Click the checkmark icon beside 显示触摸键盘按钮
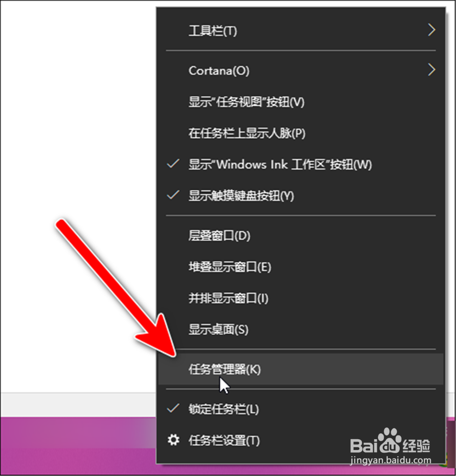The image size is (456, 476). [173, 194]
